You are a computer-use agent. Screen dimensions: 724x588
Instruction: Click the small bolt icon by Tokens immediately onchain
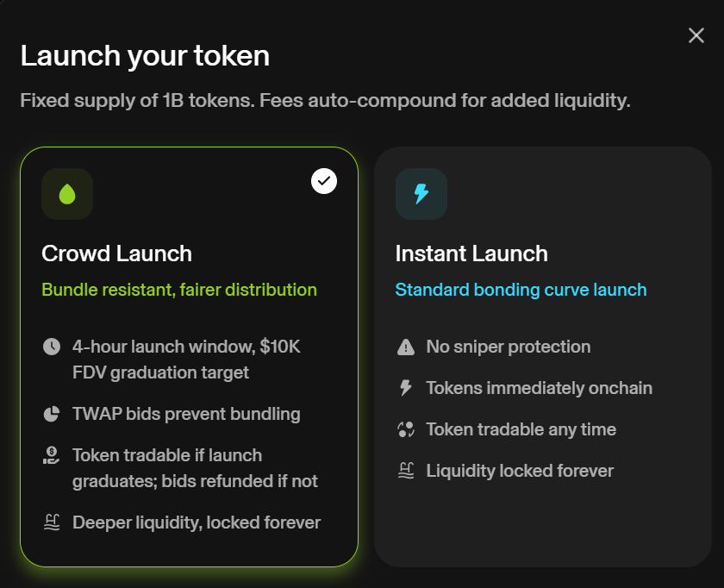(405, 388)
